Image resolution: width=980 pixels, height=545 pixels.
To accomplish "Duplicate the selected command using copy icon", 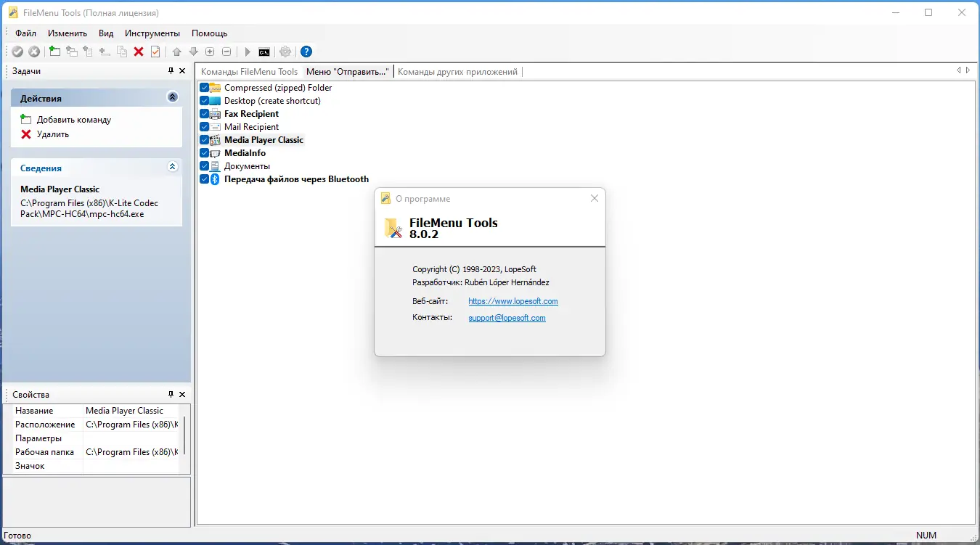I will pos(122,52).
